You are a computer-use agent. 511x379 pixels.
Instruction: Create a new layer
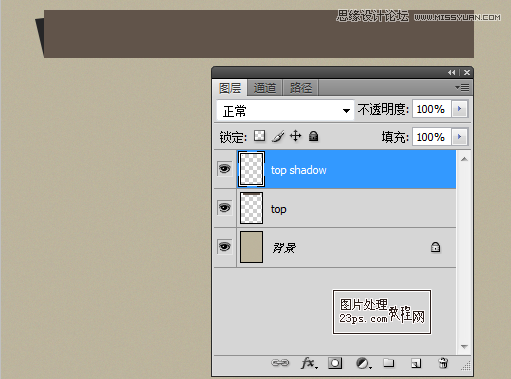point(416,363)
